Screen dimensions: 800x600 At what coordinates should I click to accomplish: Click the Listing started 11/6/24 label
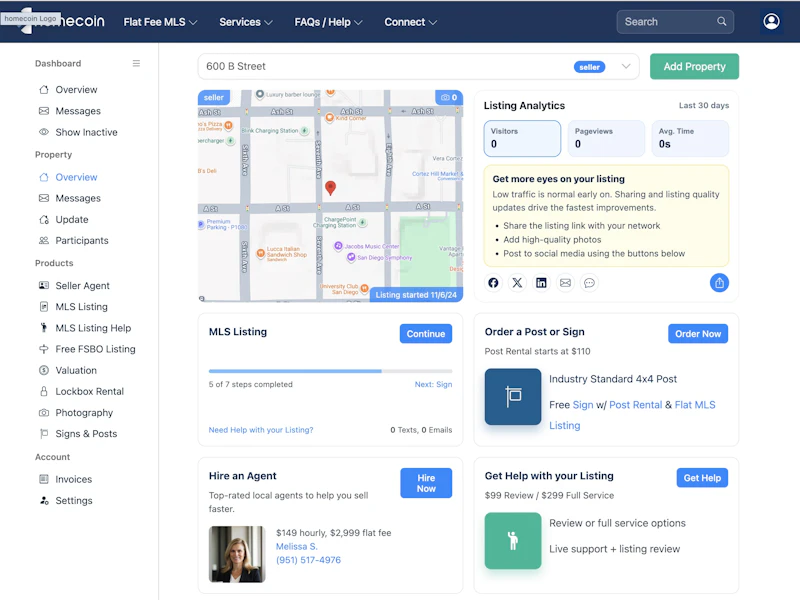(x=416, y=295)
